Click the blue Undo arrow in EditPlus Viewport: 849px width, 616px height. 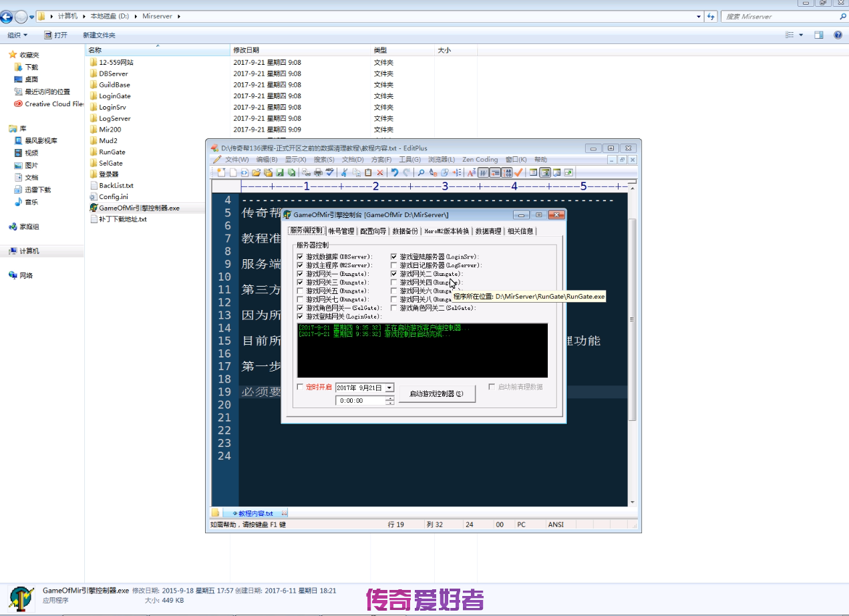pos(394,172)
